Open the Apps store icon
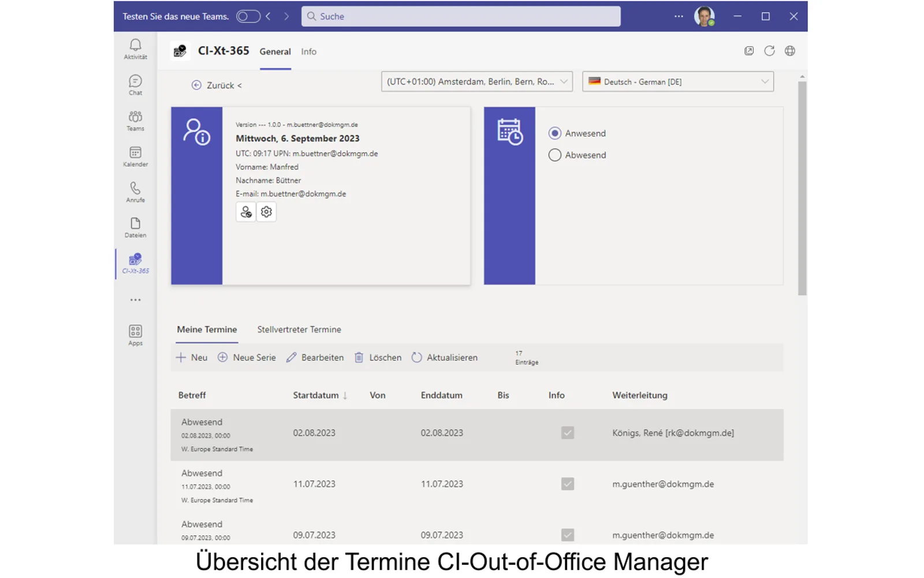Viewport: 924px width, 578px height. (x=135, y=335)
